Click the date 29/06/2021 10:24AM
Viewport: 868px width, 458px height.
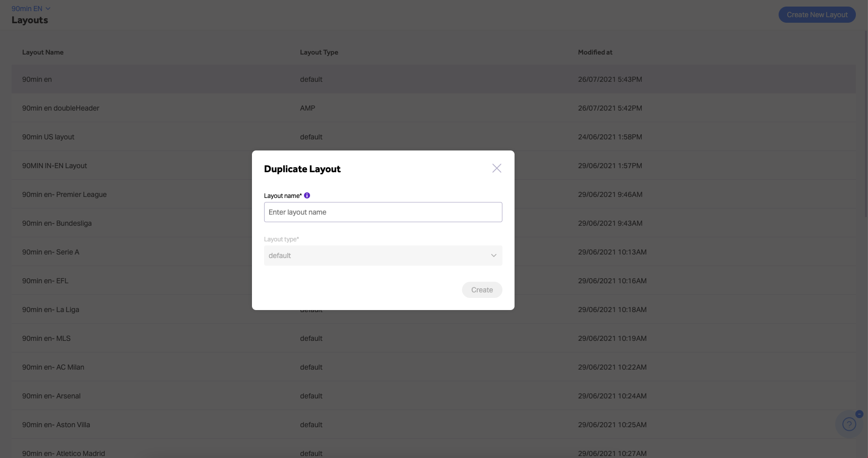[612, 396]
